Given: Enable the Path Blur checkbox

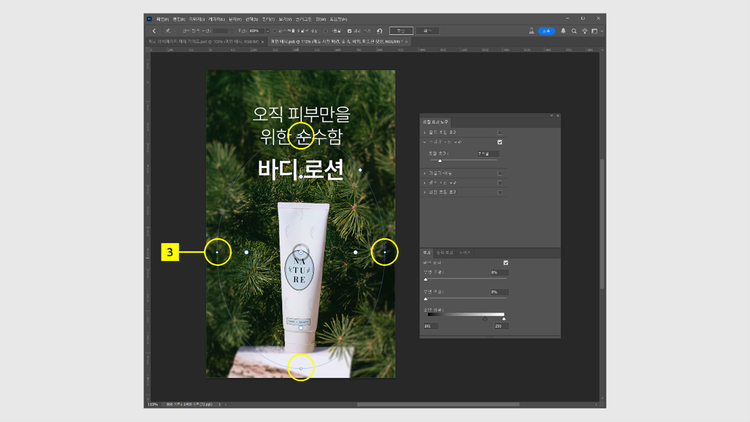Looking at the screenshot, I should pyautogui.click(x=500, y=183).
